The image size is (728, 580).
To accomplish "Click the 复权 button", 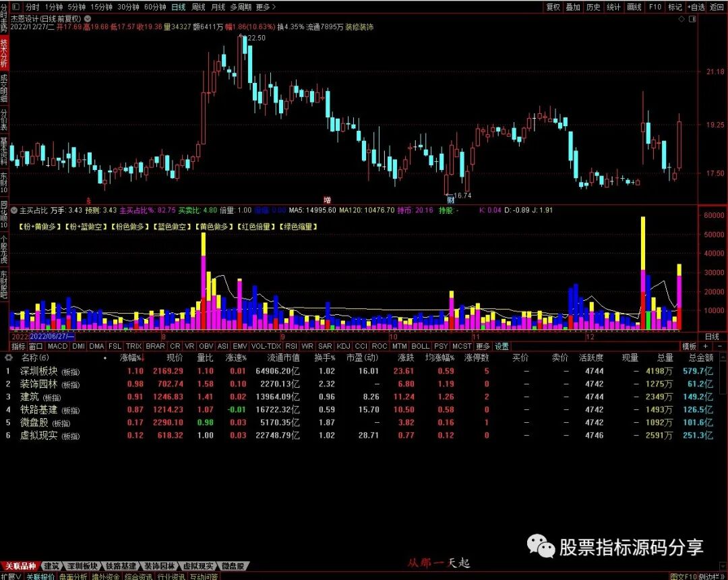I will click(x=553, y=7).
